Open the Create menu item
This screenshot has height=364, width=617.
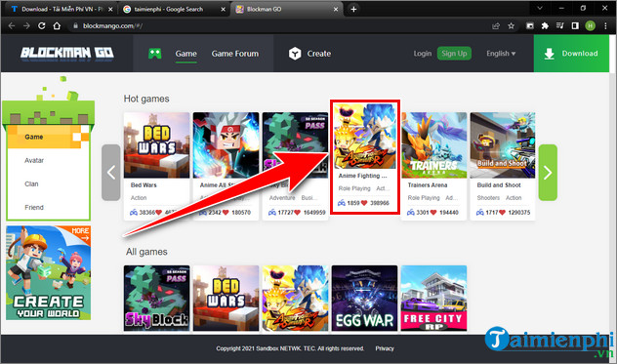(318, 54)
